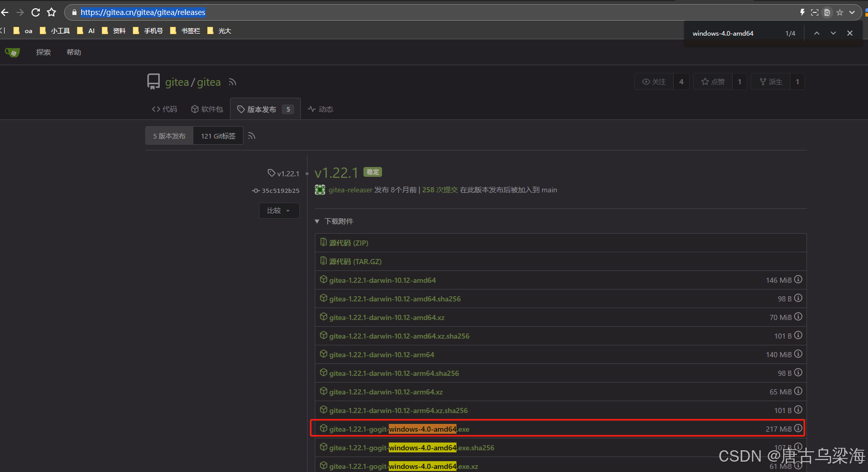Switch to the 版本发布 tab
868x472 pixels.
pos(265,109)
